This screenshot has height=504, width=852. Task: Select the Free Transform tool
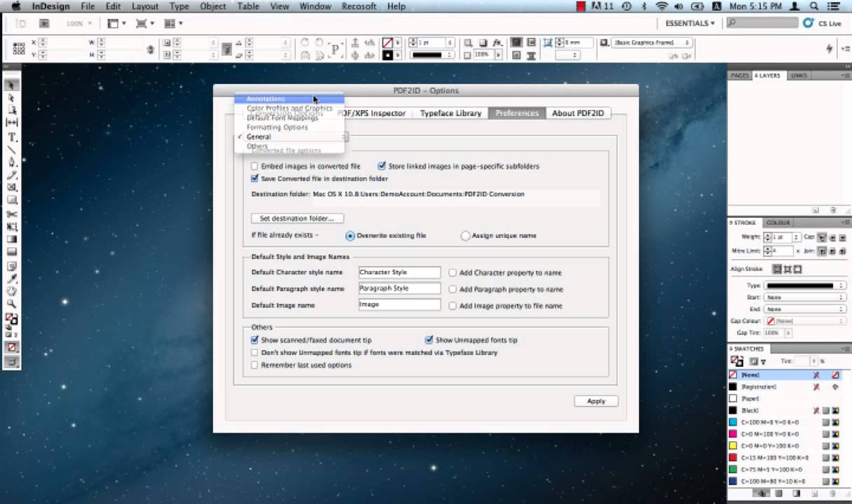[11, 227]
